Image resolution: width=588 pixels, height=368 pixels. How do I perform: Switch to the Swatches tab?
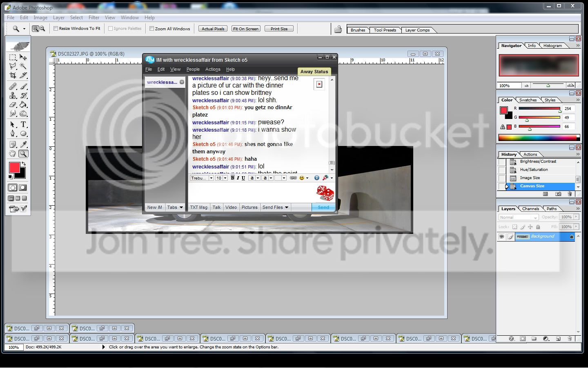(528, 100)
